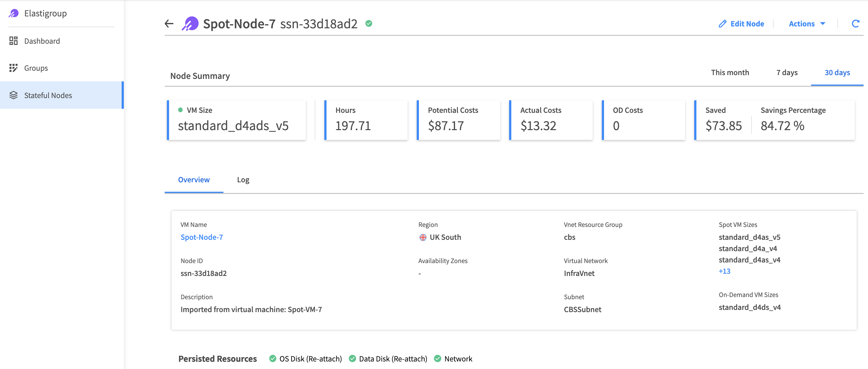Viewport: 868px width, 369px height.
Task: Click the Dashboard sidebar icon
Action: click(x=14, y=41)
